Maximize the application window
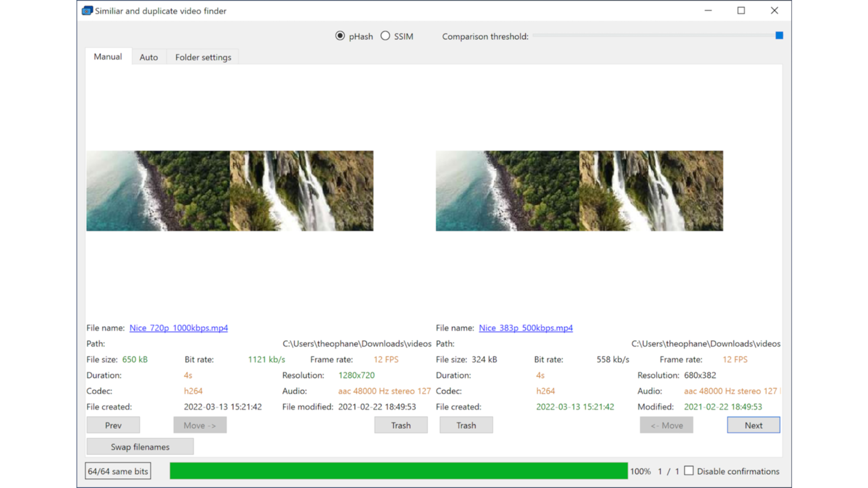The image size is (868, 488). (x=741, y=11)
